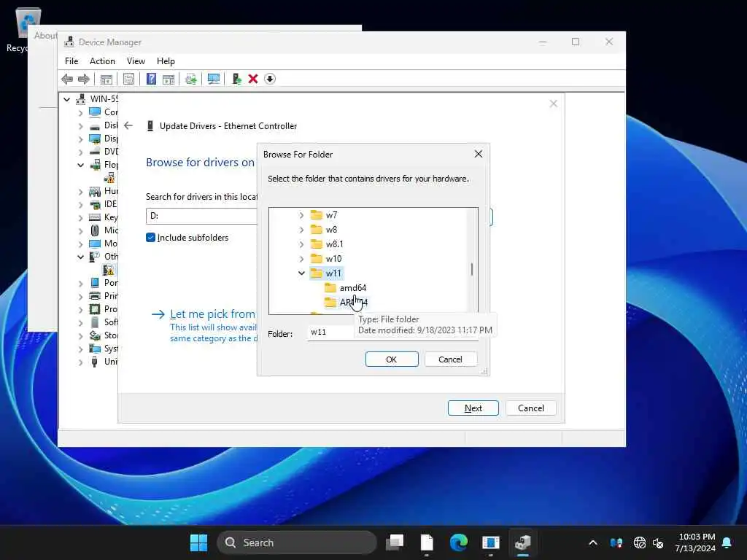
Task: Open Microsoft Edge from the taskbar
Action: click(459, 542)
